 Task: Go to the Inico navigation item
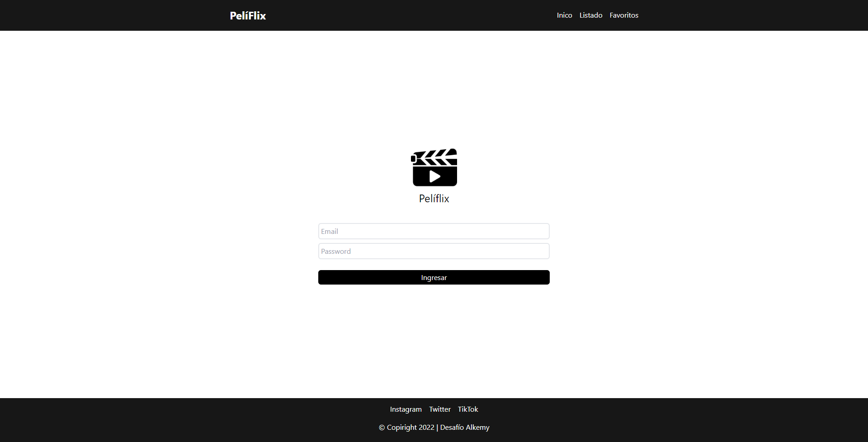[x=564, y=15]
